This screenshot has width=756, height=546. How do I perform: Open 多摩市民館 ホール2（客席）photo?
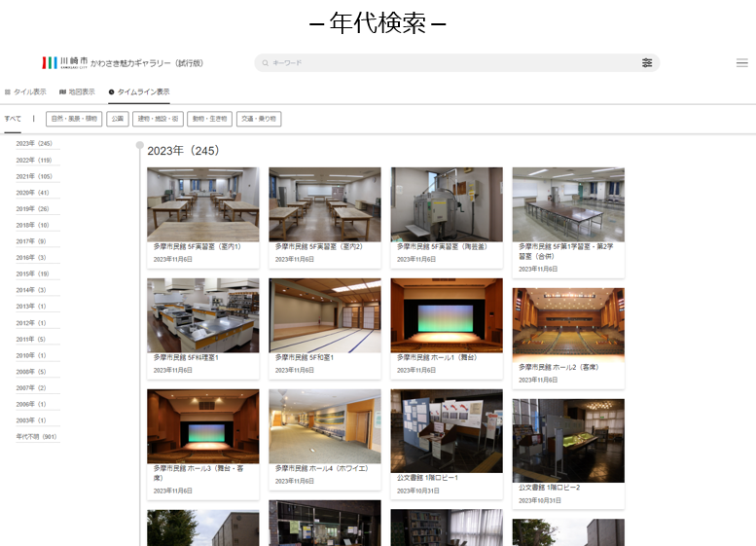[568, 325]
